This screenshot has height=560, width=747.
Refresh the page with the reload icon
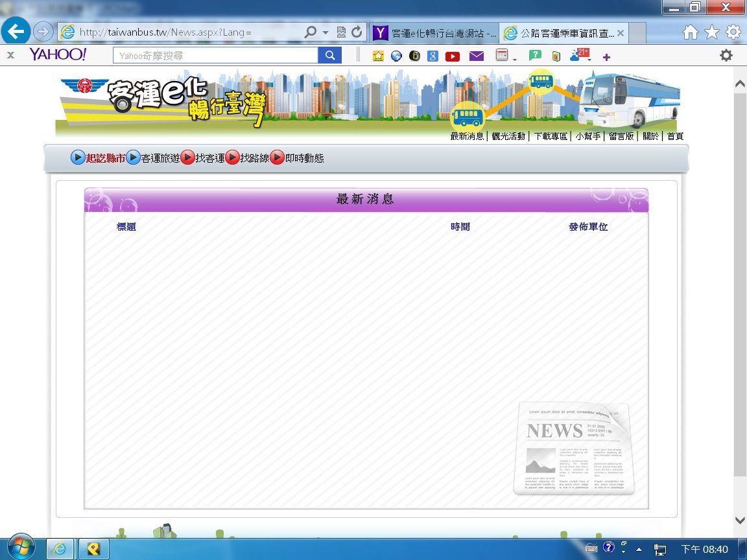click(357, 32)
